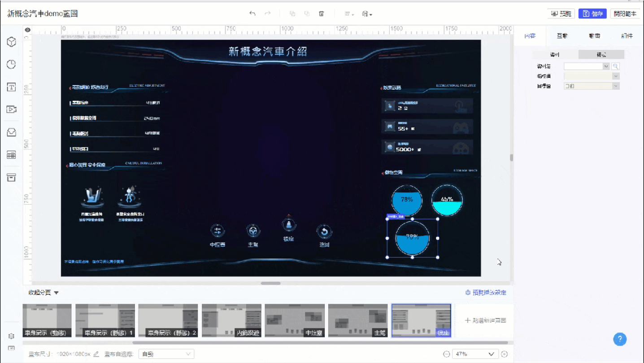This screenshot has height=363, width=644.
Task: Select the 車身展示(靜態) 2 page thumbnail
Action: point(168,320)
